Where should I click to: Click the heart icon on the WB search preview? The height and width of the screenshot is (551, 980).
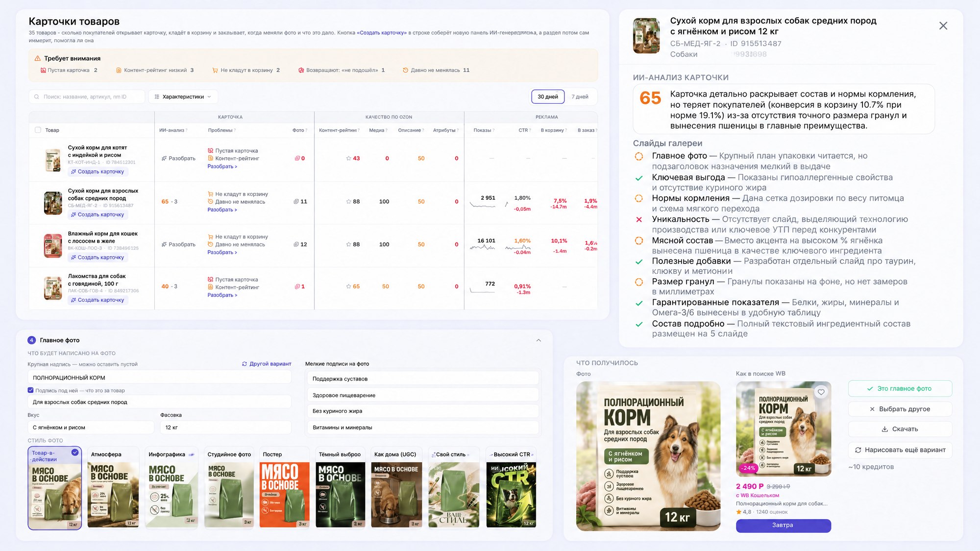click(821, 392)
